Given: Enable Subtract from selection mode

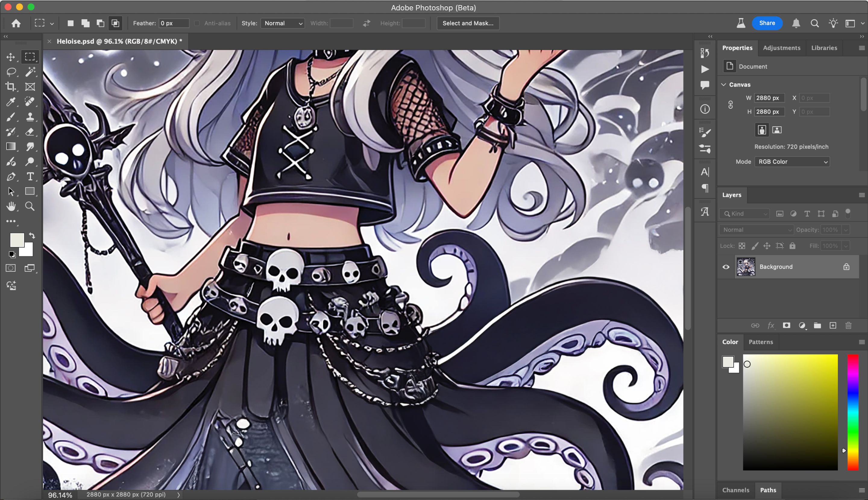Looking at the screenshot, I should (x=101, y=23).
